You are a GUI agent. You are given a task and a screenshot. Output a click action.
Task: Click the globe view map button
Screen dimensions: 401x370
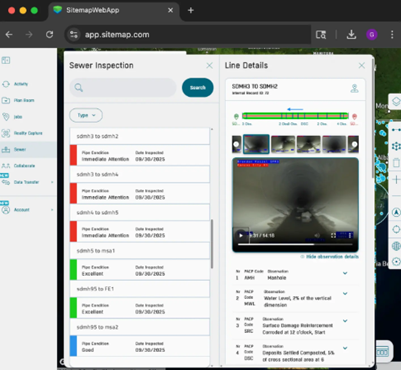tap(396, 246)
